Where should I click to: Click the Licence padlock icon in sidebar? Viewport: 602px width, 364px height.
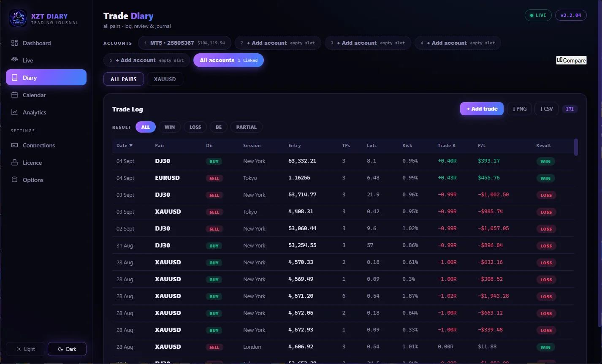click(14, 163)
